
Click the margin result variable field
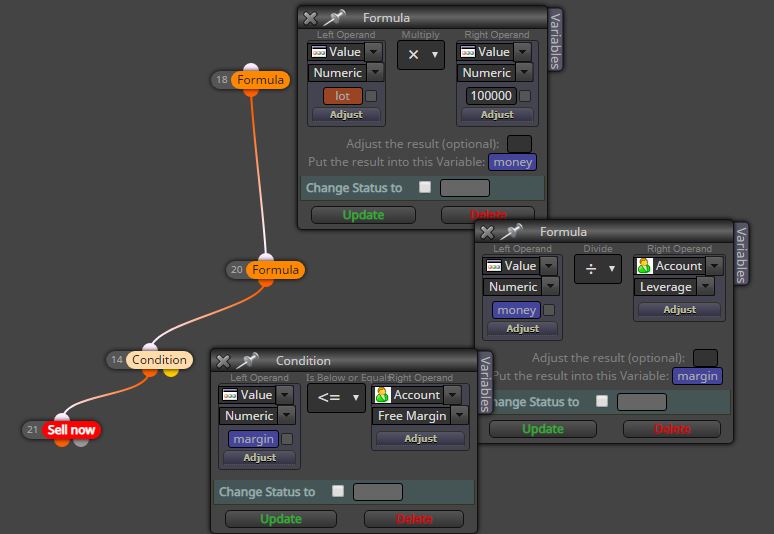(697, 376)
